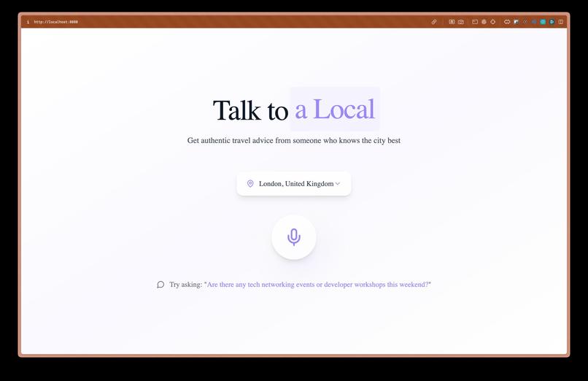Click the "Get authentic travel advice" subtitle text
This screenshot has width=588, height=381.
point(293,140)
